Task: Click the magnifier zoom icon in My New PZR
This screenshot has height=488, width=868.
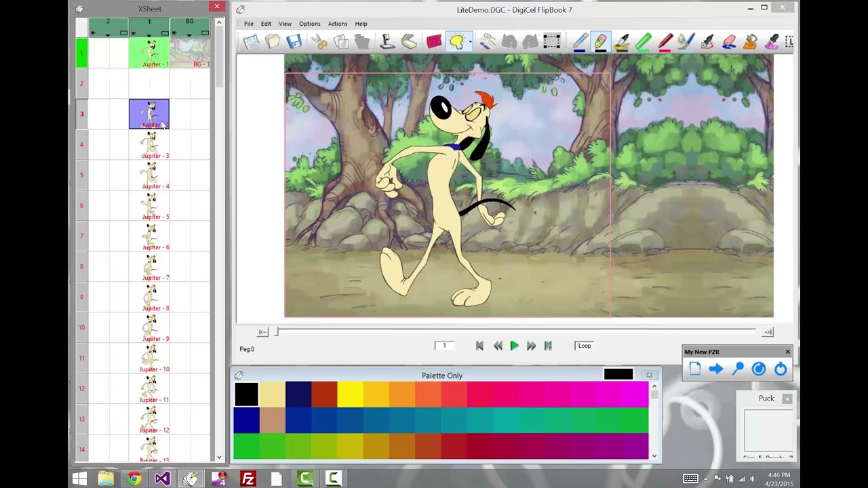Action: [x=738, y=369]
